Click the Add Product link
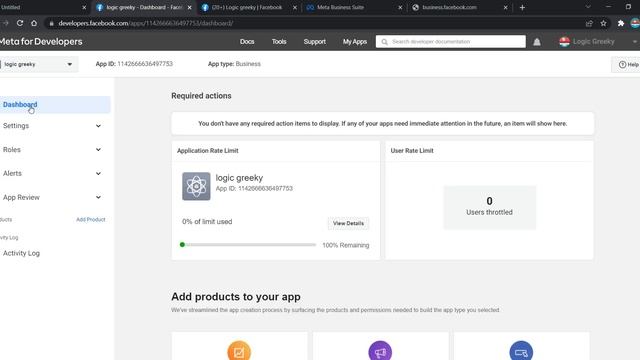The width and height of the screenshot is (640, 360). [x=91, y=220]
